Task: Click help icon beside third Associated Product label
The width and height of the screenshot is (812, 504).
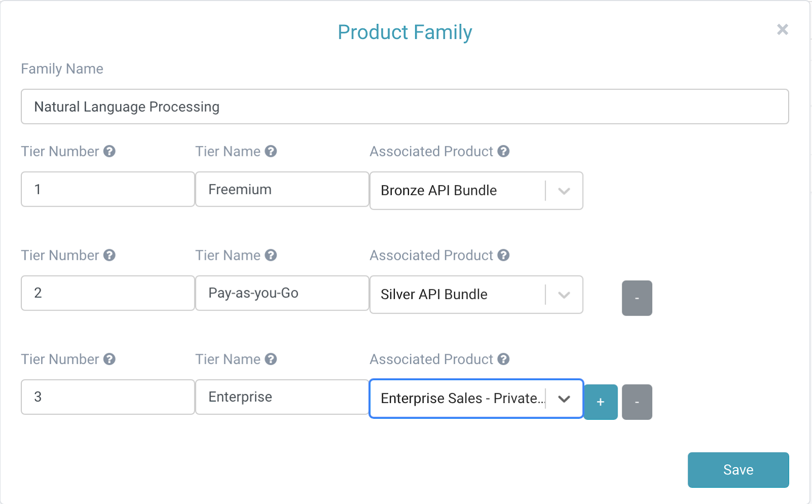Action: tap(503, 359)
